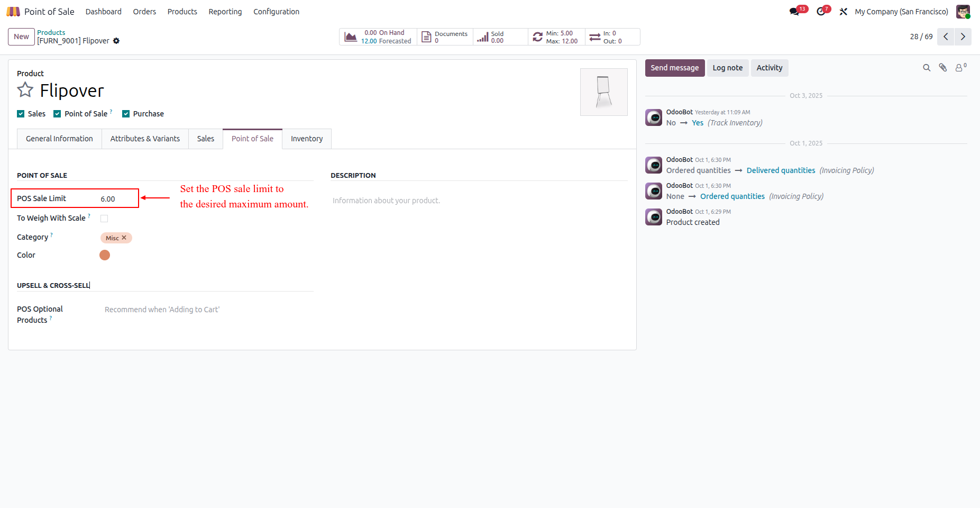Search messages in the chatter
The width and height of the screenshot is (980, 508).
point(927,68)
